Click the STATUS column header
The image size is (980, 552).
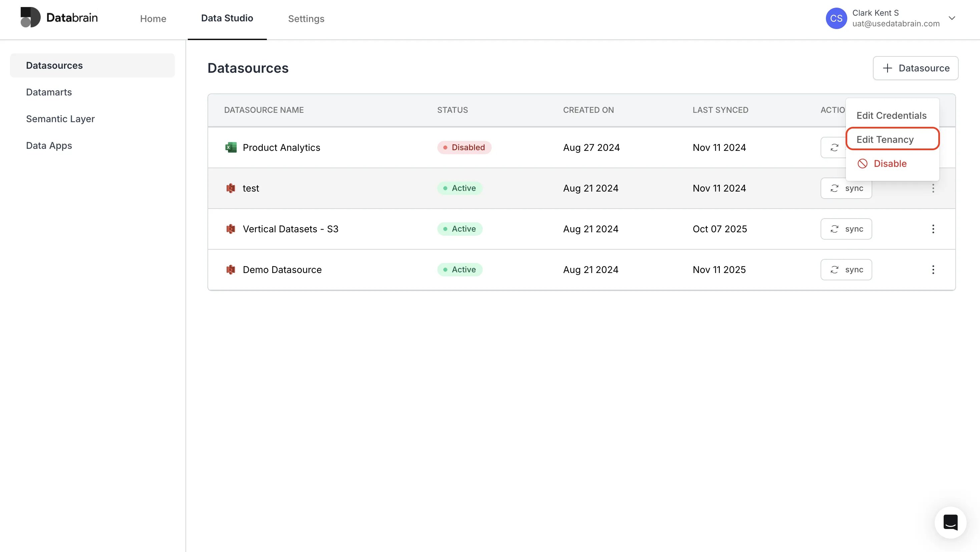pos(452,110)
